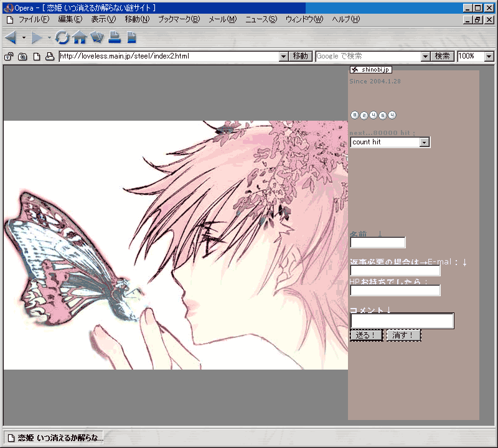498x448 pixels.
Task: Open the メール(M) menu
Action: (223, 19)
